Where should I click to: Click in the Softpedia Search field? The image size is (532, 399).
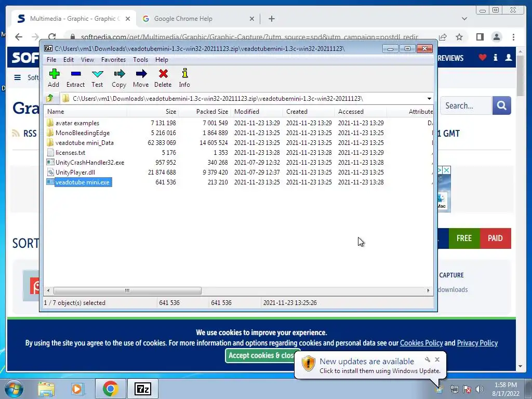(x=466, y=105)
